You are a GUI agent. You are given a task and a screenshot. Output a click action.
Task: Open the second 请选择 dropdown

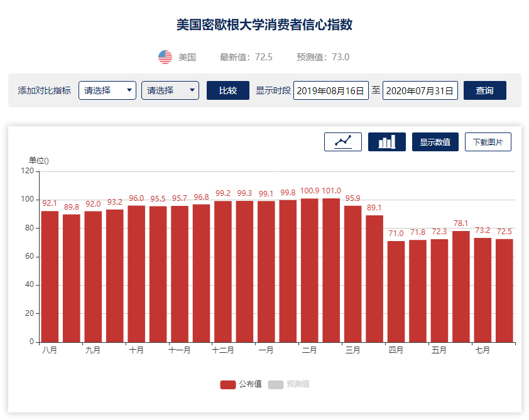click(170, 90)
